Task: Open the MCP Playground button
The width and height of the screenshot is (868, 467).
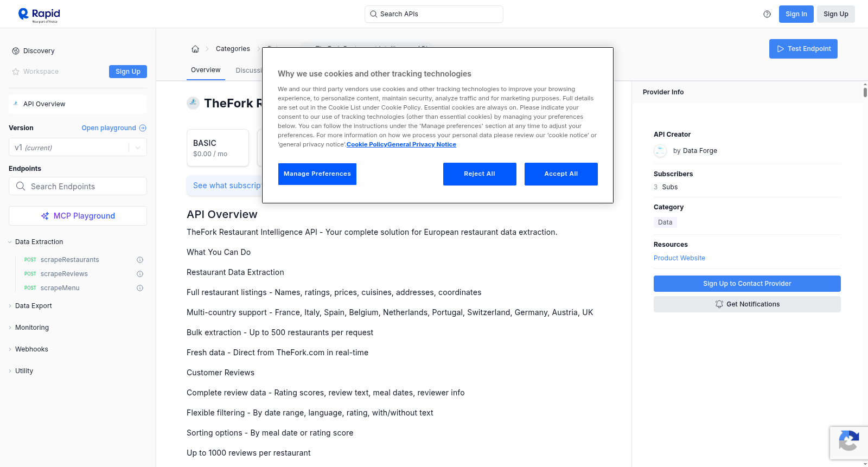Action: 78,216
